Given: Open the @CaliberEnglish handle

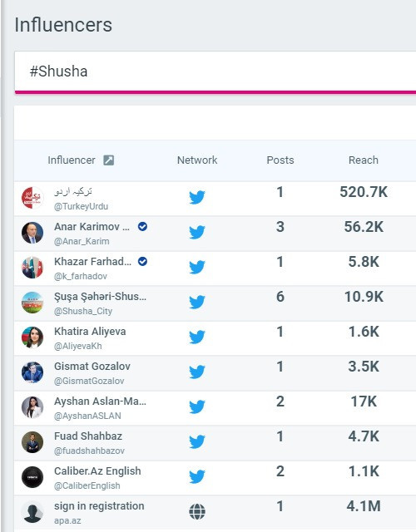Looking at the screenshot, I should 87,485.
